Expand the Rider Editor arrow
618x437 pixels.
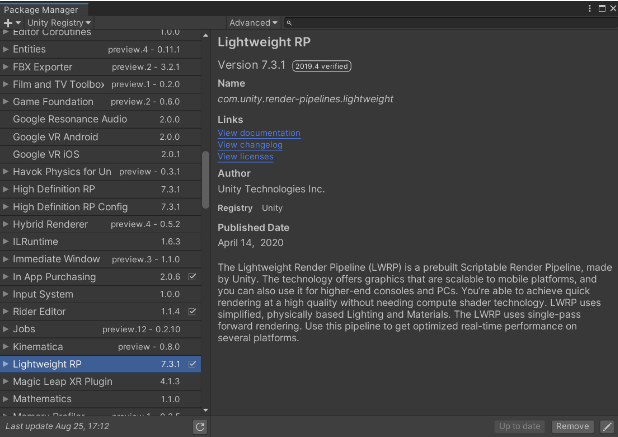(x=6, y=311)
